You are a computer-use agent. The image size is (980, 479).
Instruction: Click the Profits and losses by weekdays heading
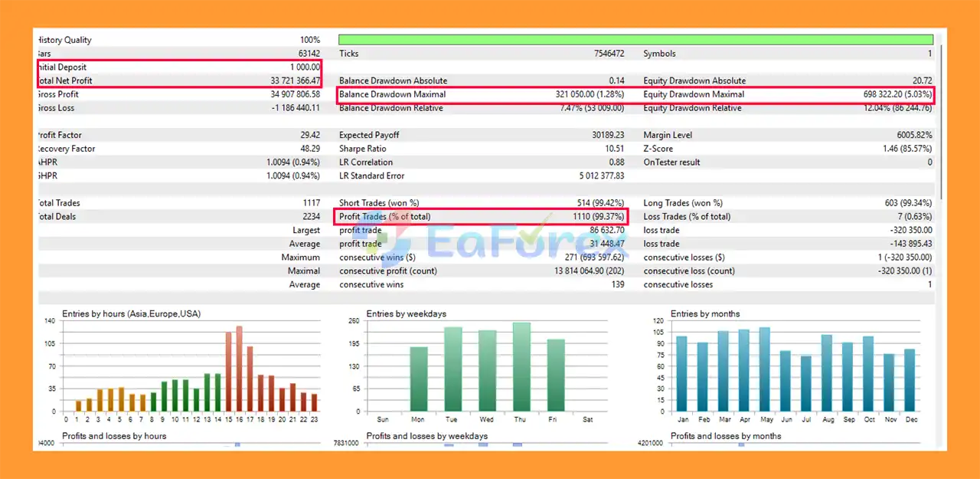click(426, 436)
